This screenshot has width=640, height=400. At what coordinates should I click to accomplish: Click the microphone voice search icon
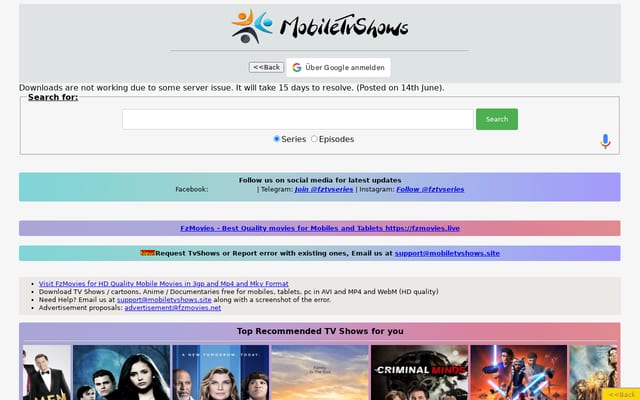click(605, 141)
